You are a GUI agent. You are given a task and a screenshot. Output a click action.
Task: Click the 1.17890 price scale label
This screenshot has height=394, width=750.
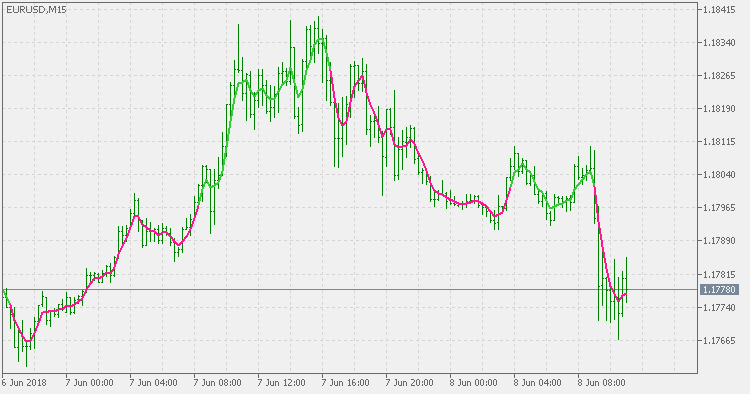point(719,241)
